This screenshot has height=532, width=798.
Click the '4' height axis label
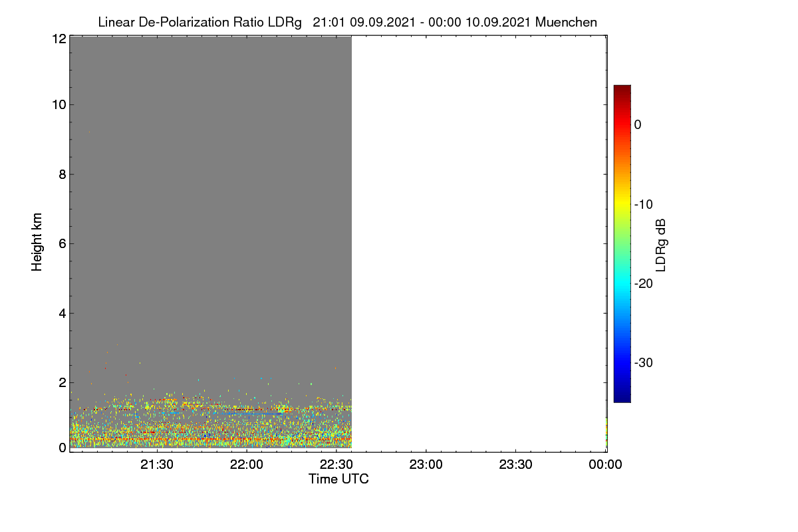tap(62, 313)
